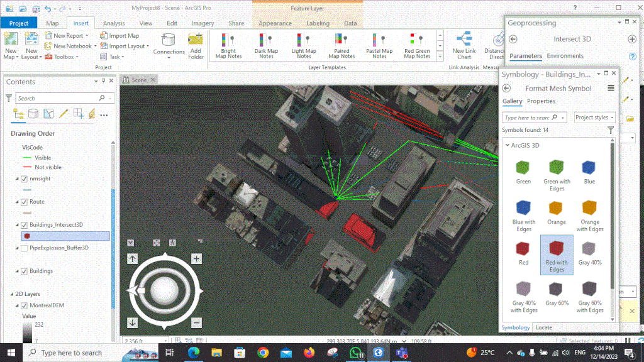Screen dimensions: 644x362
Task: Open the Project tab
Action: click(19, 23)
